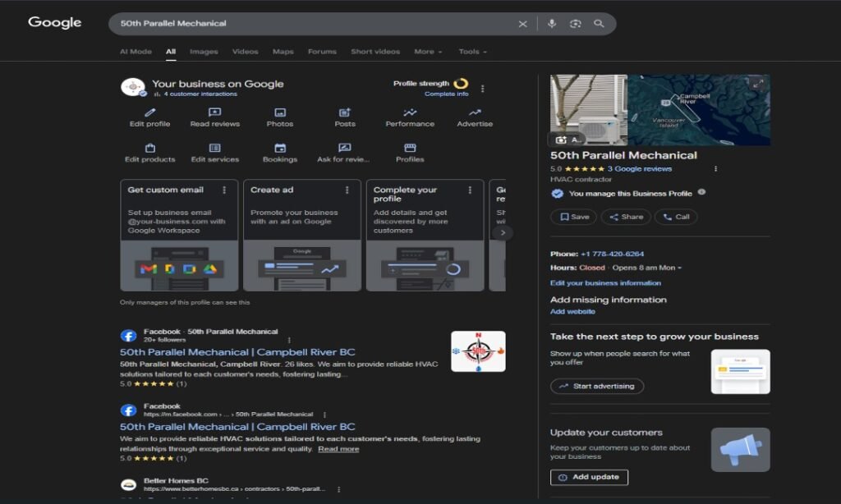Image resolution: width=841 pixels, height=504 pixels.
Task: Open Ask for reviews
Action: 344,148
